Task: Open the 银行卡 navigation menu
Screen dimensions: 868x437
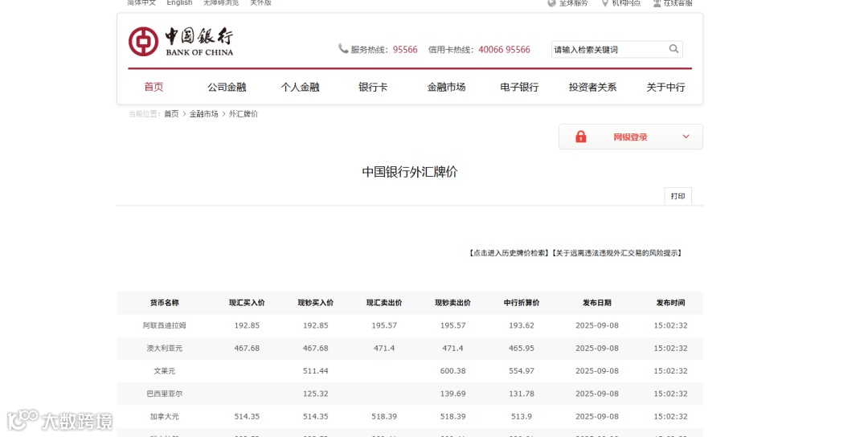Action: pyautogui.click(x=373, y=87)
